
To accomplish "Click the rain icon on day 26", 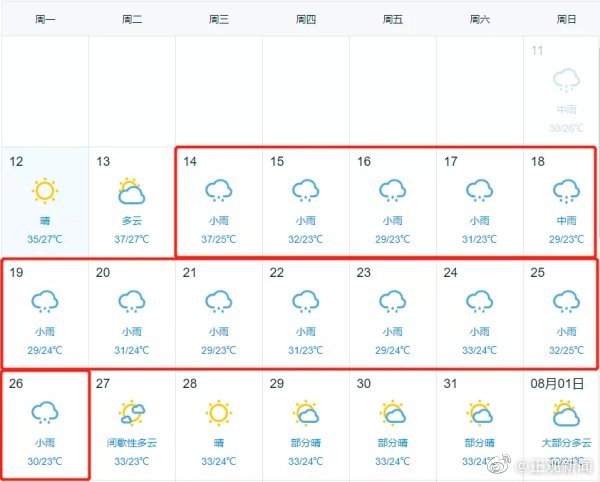I will (x=45, y=412).
